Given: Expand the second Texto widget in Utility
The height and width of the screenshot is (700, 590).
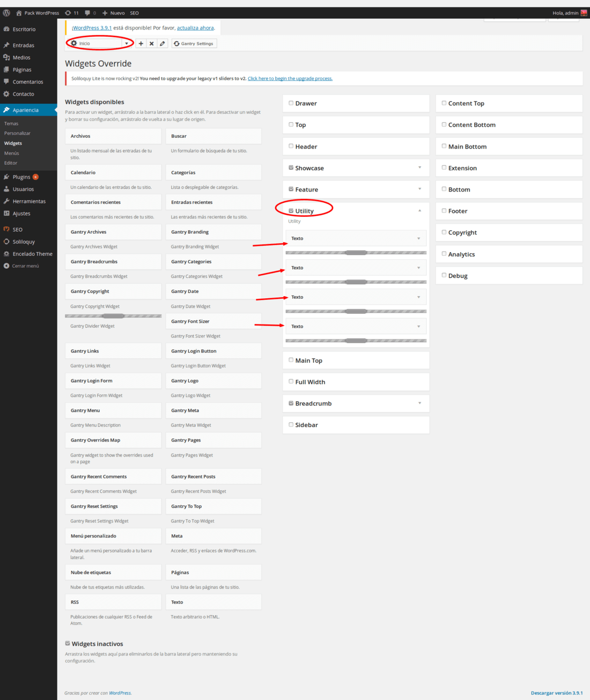Looking at the screenshot, I should [x=419, y=268].
